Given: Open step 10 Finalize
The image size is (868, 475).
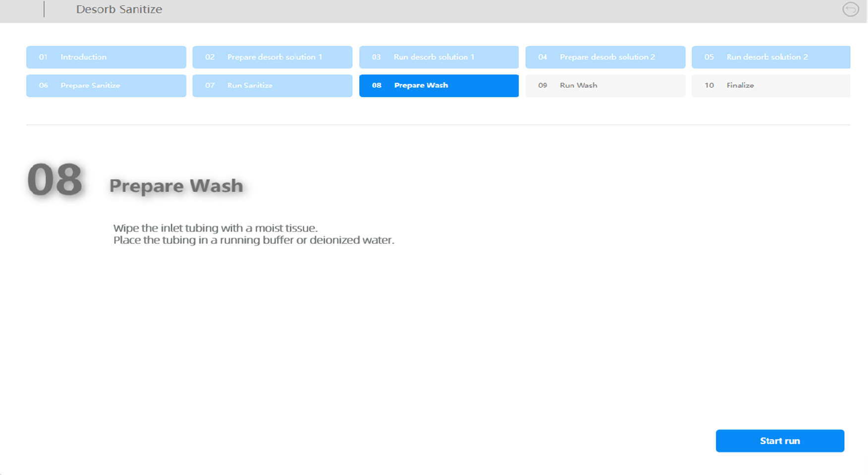Looking at the screenshot, I should [x=771, y=85].
